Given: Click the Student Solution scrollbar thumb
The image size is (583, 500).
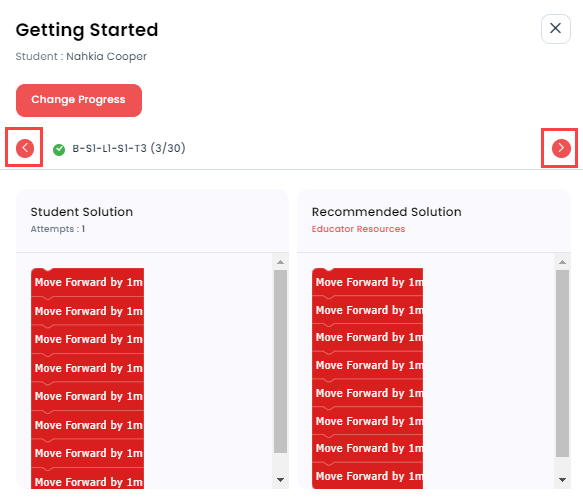Looking at the screenshot, I should (x=280, y=361).
